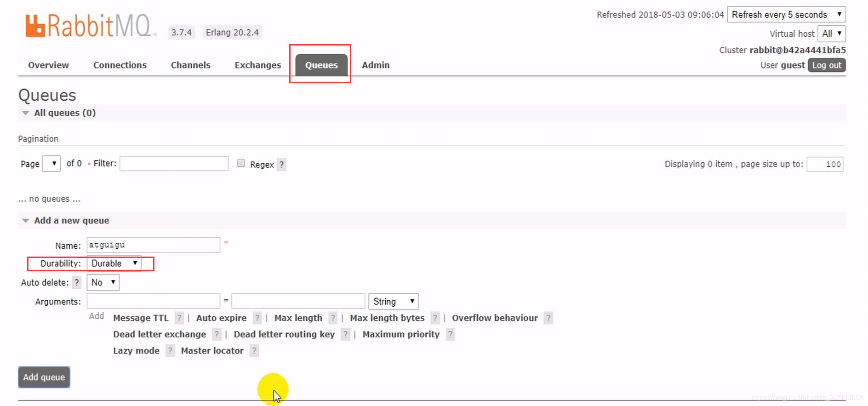Show help for Master locator
Screen dimensions: 868x406
pyautogui.click(x=254, y=351)
